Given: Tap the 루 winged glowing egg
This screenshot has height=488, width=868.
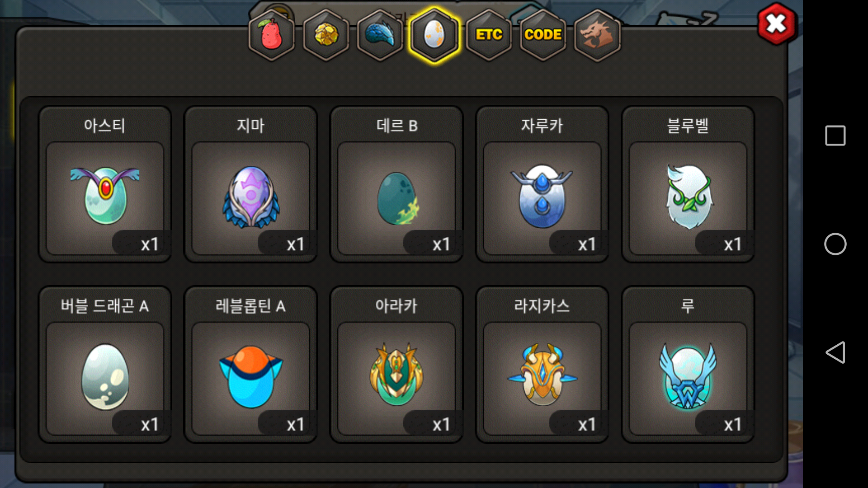Looking at the screenshot, I should (x=688, y=364).
